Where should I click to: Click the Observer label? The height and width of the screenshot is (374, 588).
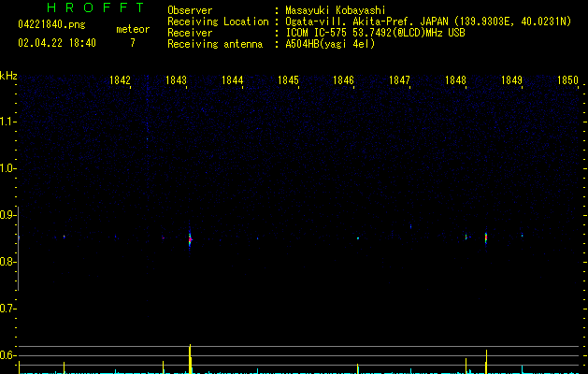click(x=190, y=10)
